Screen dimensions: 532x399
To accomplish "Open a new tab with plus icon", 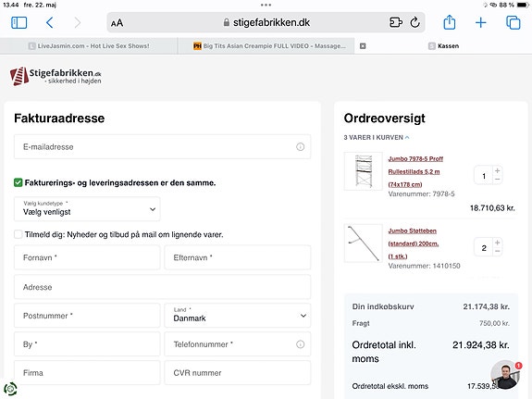I will coord(480,23).
